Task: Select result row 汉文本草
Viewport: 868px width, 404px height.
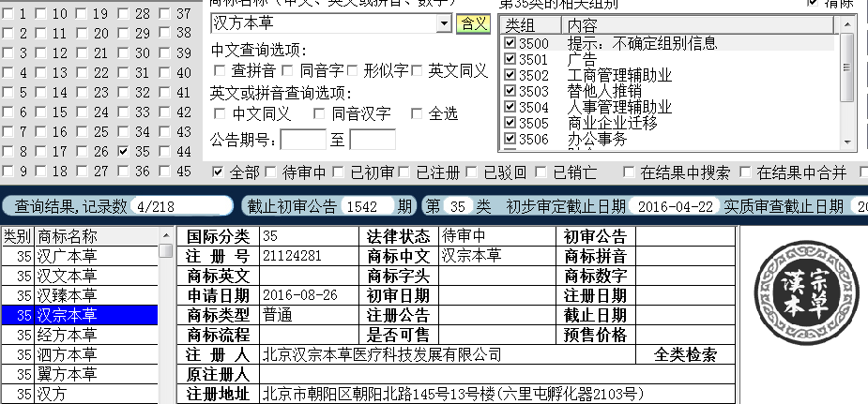Action: (80, 276)
